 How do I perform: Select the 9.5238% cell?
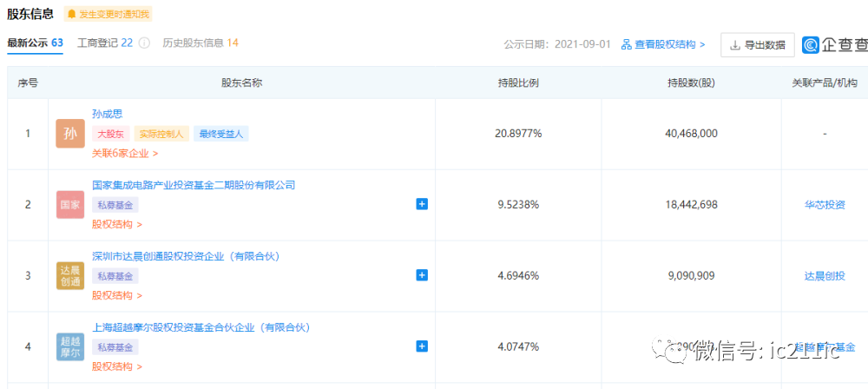[x=518, y=204]
